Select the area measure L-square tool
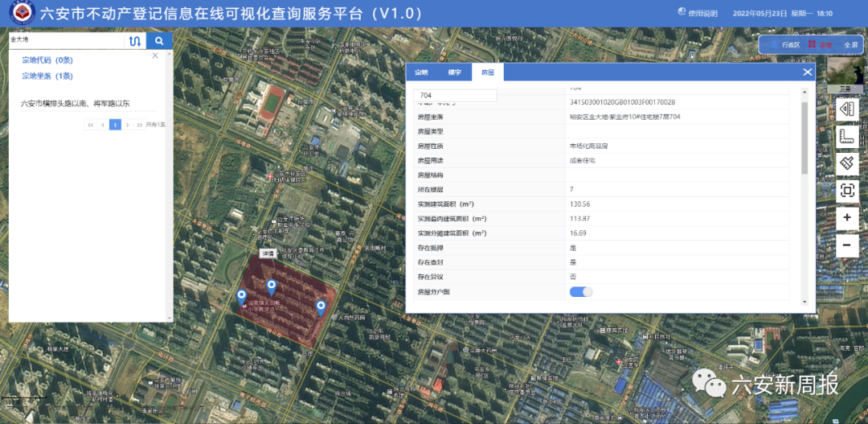Image resolution: width=868 pixels, height=424 pixels. pos(847,137)
